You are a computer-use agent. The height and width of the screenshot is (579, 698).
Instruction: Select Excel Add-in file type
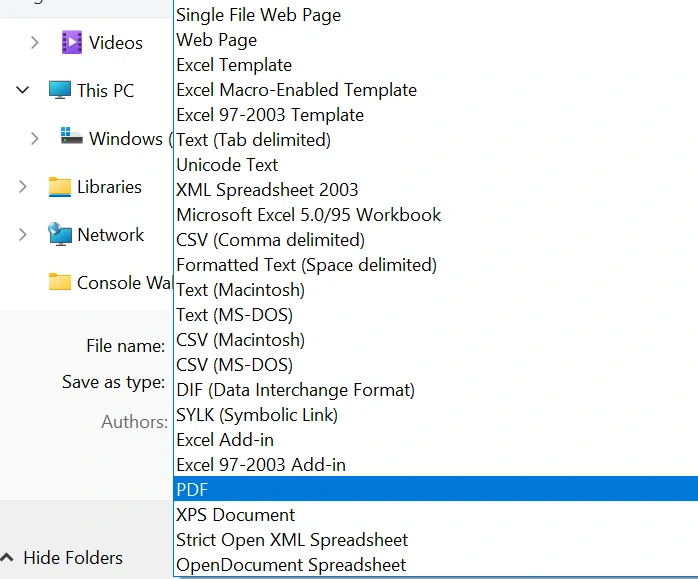tap(436, 440)
